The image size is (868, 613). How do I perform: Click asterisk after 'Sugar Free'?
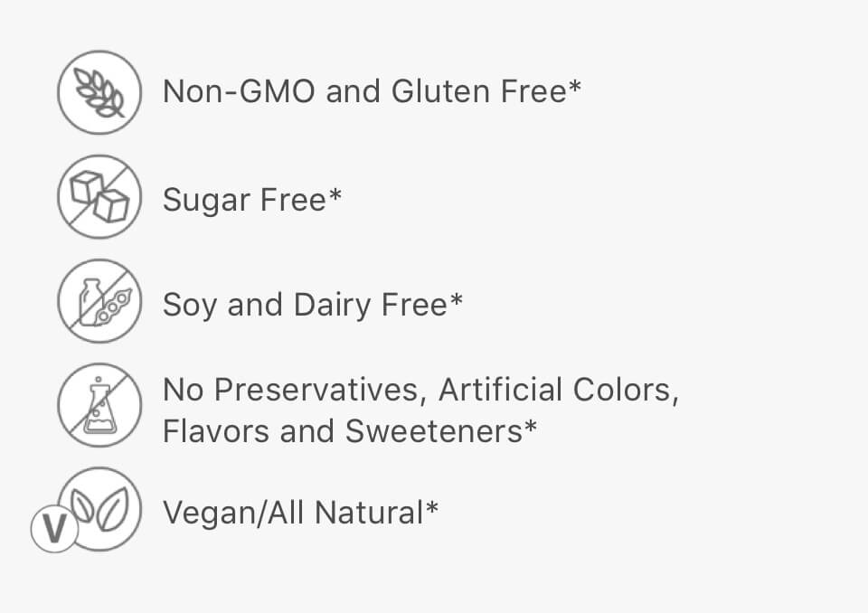(x=335, y=195)
